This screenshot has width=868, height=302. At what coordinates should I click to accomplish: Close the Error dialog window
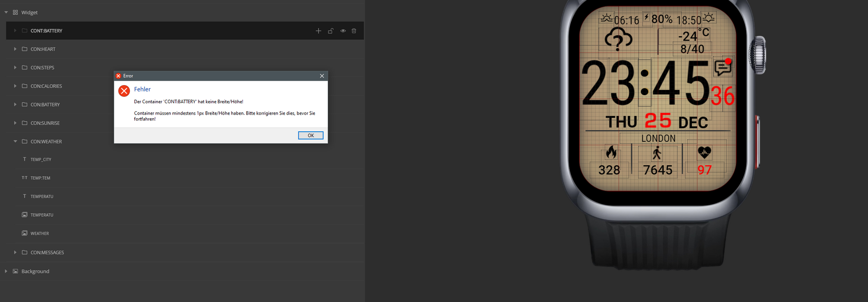tap(322, 76)
